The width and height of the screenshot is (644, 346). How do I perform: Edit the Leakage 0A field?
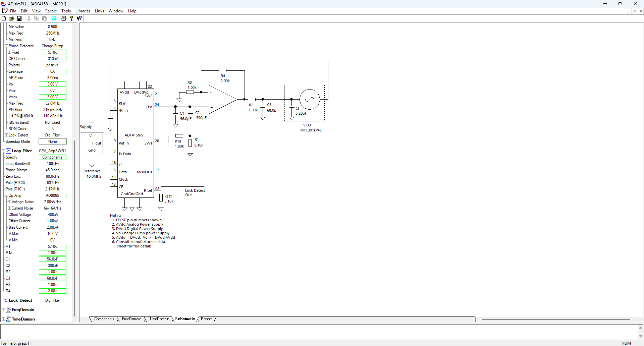[53, 71]
